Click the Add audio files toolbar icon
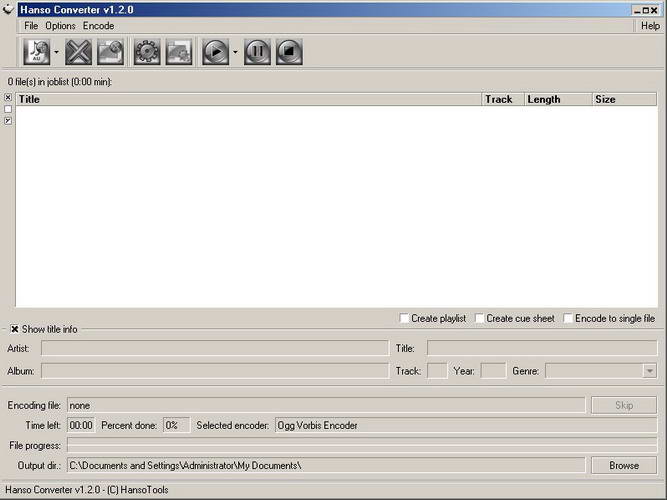 pos(37,52)
